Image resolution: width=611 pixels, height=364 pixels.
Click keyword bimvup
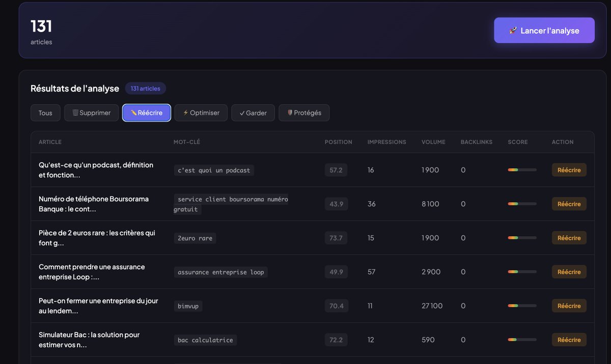tap(188, 306)
